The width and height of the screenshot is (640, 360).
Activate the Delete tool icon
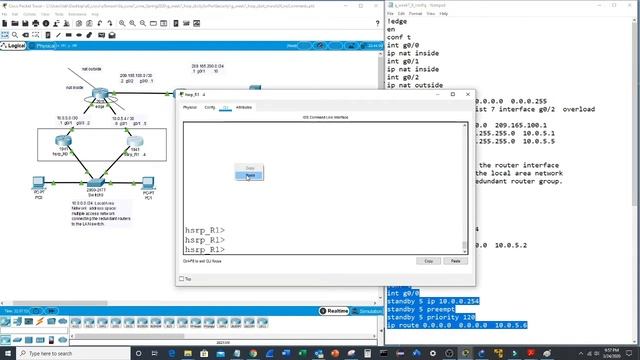pyautogui.click(x=25, y=35)
